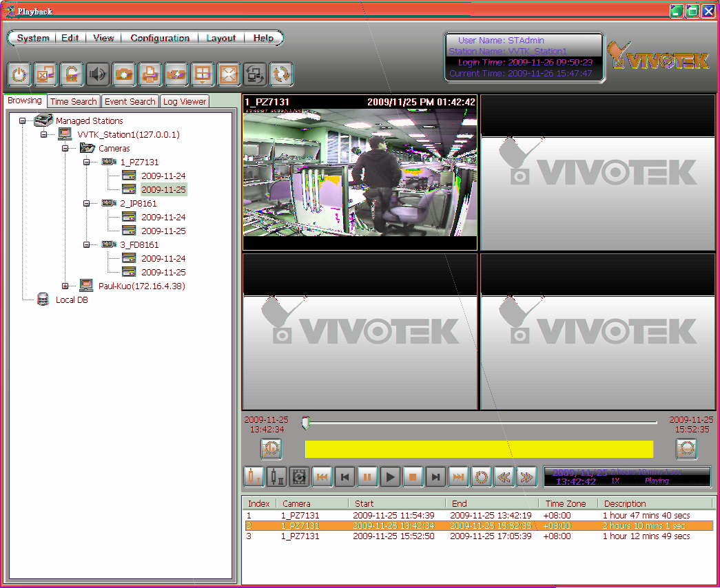Select the Local DB tree item

pyautogui.click(x=72, y=300)
